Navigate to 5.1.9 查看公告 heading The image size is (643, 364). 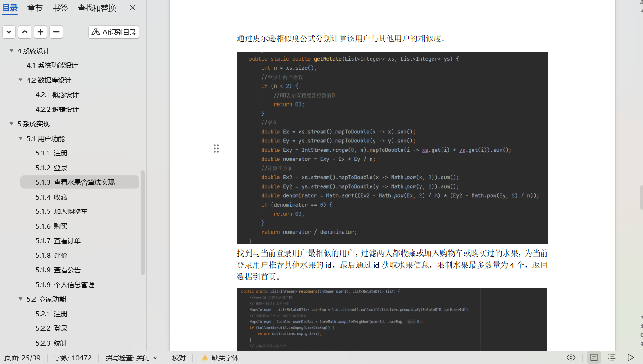58,270
